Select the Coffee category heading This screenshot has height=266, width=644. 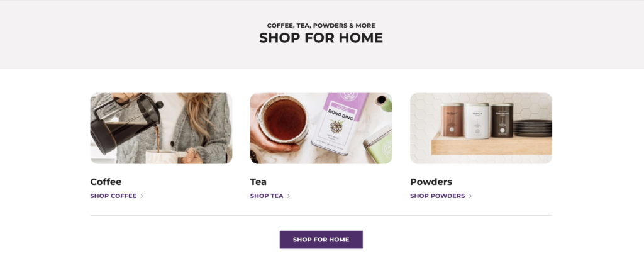pos(106,182)
